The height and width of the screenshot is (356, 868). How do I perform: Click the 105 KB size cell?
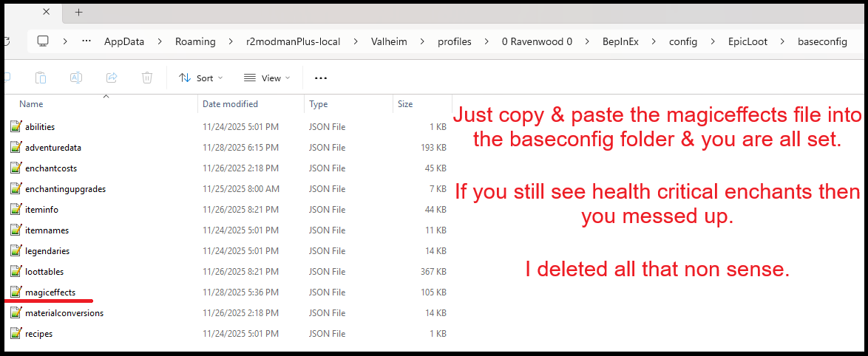pyautogui.click(x=433, y=292)
